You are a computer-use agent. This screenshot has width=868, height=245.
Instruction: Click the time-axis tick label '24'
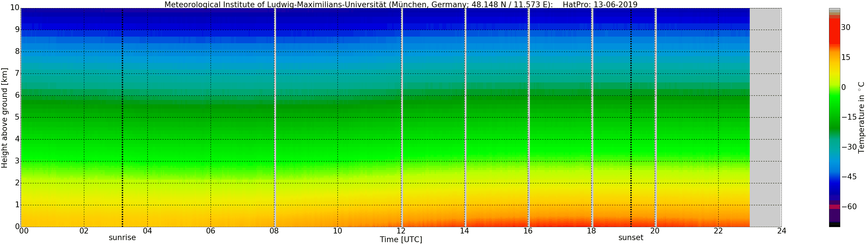[781, 231]
